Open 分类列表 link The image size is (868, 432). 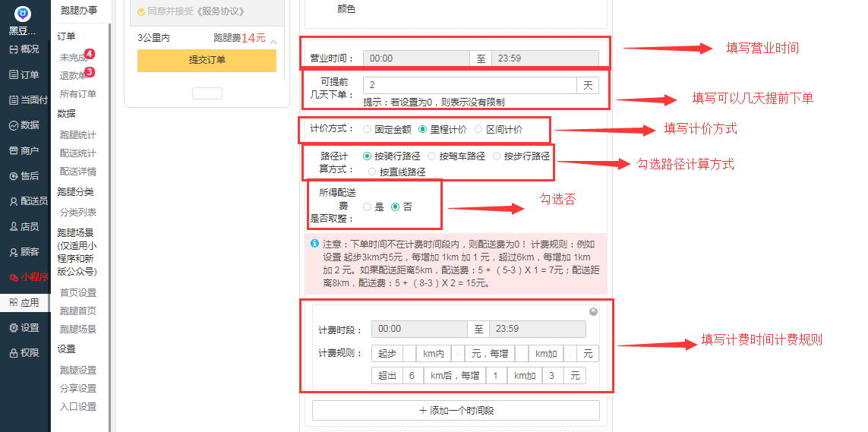click(78, 213)
